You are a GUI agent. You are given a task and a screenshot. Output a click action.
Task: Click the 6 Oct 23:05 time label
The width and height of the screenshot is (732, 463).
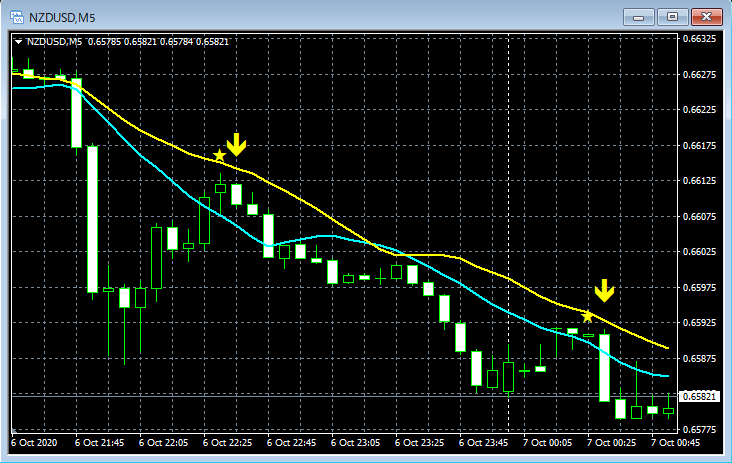pyautogui.click(x=356, y=442)
